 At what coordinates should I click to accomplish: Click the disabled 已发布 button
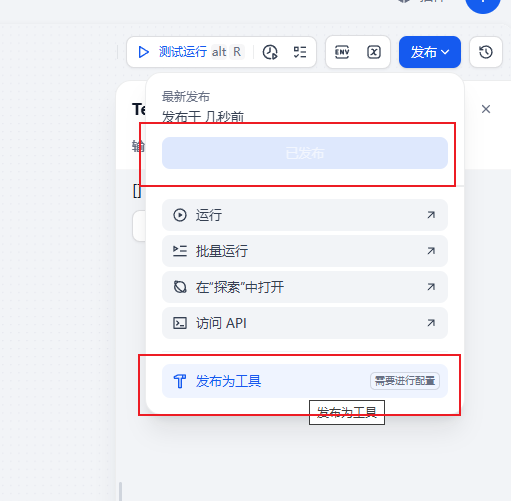tap(305, 153)
